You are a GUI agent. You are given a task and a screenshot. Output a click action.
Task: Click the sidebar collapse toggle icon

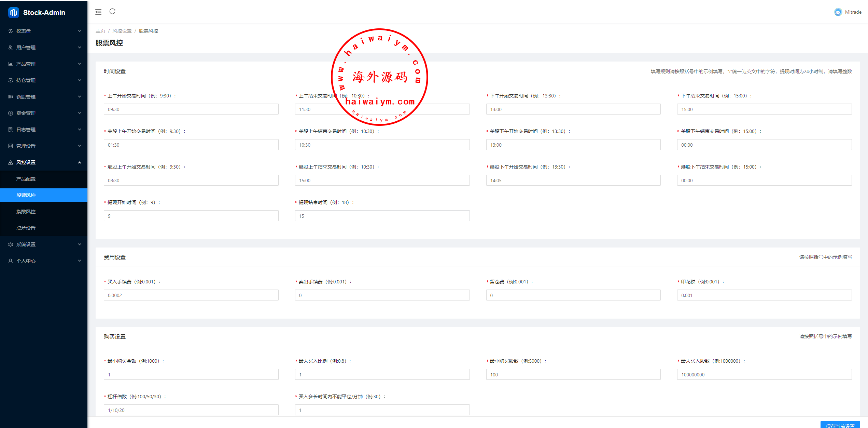98,12
